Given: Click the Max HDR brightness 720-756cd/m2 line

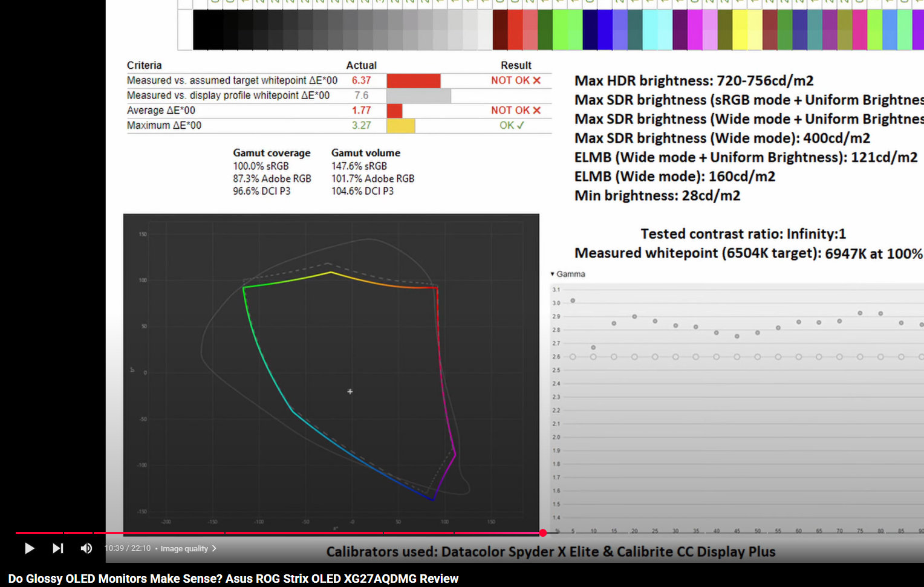Looking at the screenshot, I should tap(694, 81).
